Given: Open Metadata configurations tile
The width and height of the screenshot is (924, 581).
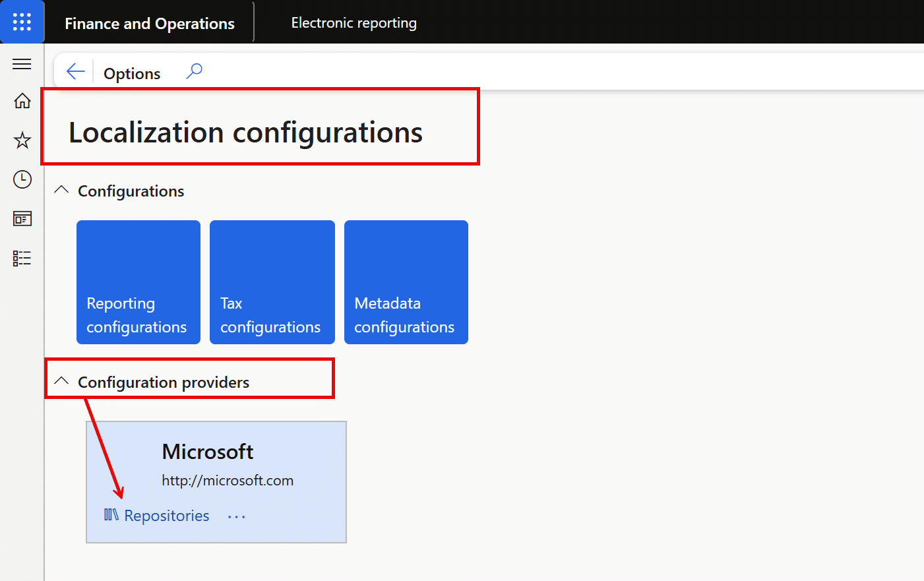Looking at the screenshot, I should (406, 282).
